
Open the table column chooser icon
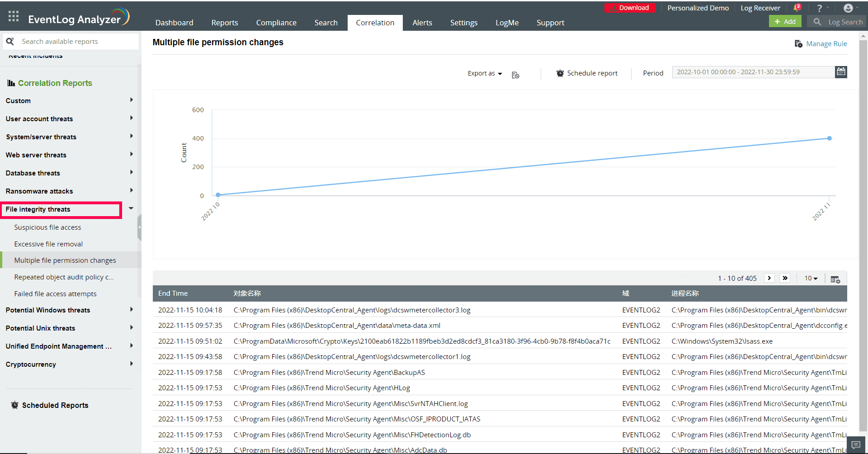835,279
